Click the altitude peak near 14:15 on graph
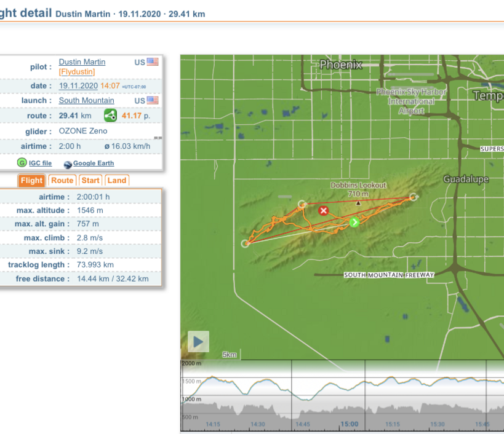 [x=212, y=377]
